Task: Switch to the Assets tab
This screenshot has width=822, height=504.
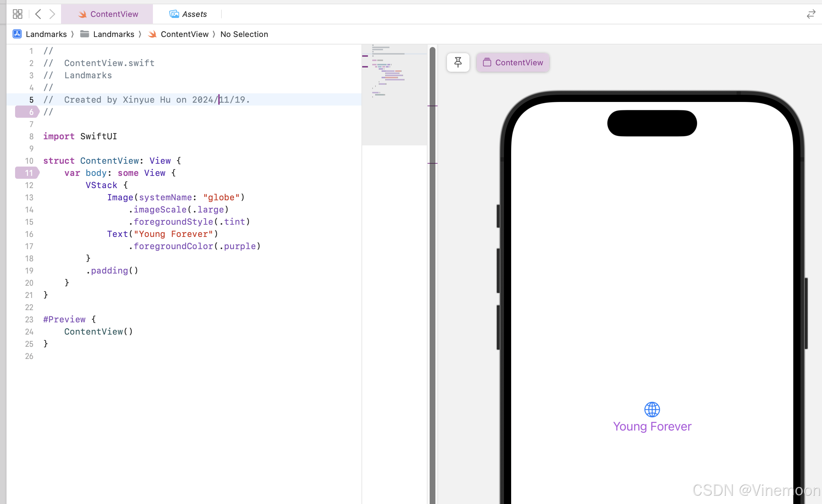Action: [188, 14]
